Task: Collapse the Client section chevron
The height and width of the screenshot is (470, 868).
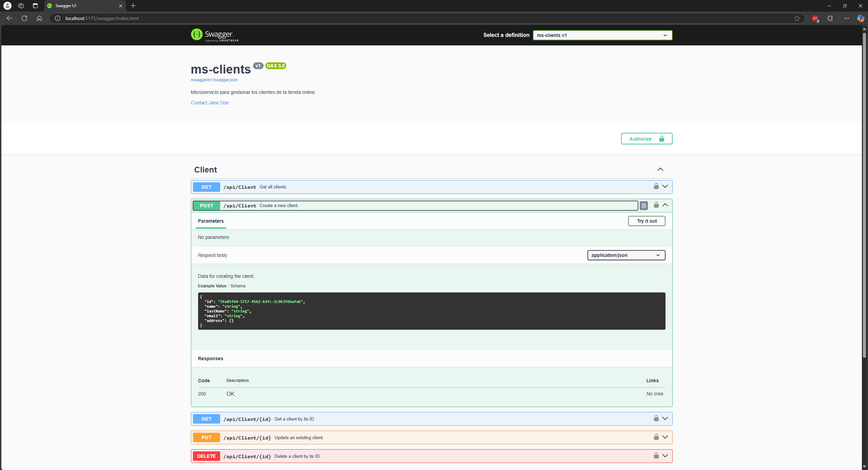Action: point(660,169)
